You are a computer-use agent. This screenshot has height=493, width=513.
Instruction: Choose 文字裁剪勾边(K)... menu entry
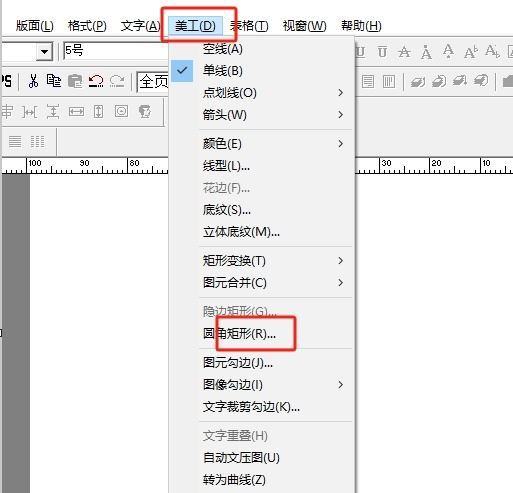point(262,407)
